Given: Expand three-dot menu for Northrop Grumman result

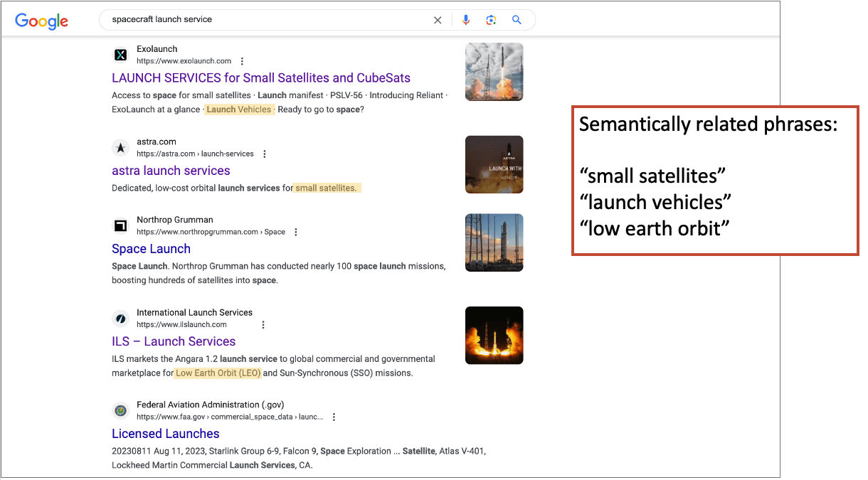Looking at the screenshot, I should pos(296,232).
